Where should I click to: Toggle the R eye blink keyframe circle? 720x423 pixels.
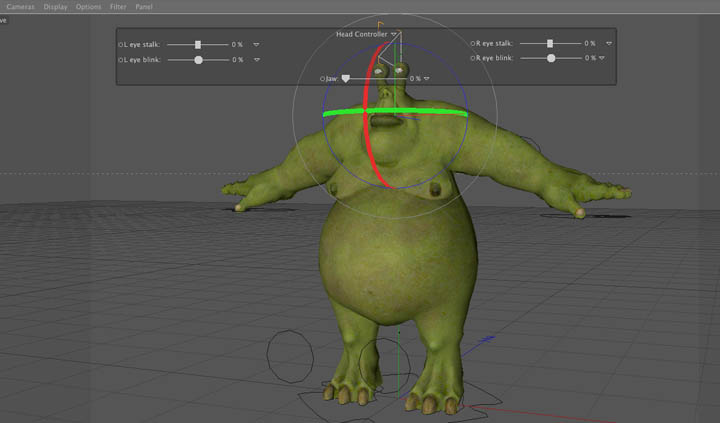pos(472,58)
